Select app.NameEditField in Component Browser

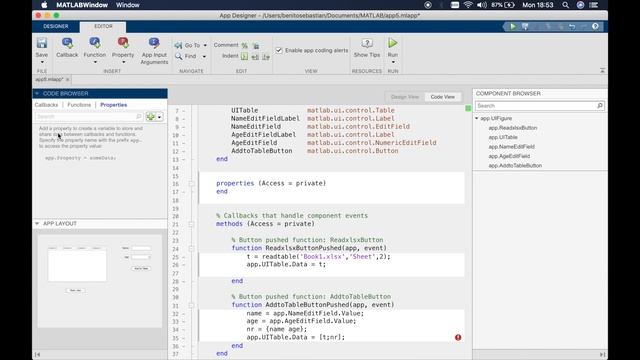[x=511, y=147]
